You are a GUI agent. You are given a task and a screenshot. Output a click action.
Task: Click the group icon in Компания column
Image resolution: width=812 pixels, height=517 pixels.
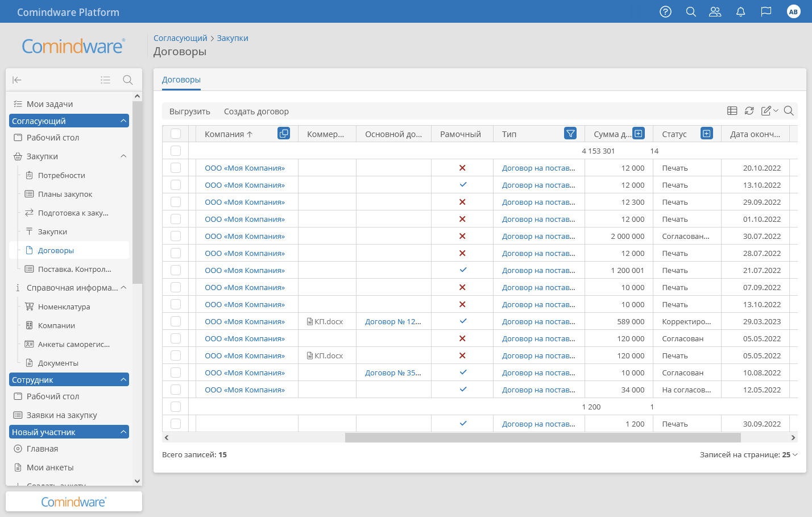284,133
